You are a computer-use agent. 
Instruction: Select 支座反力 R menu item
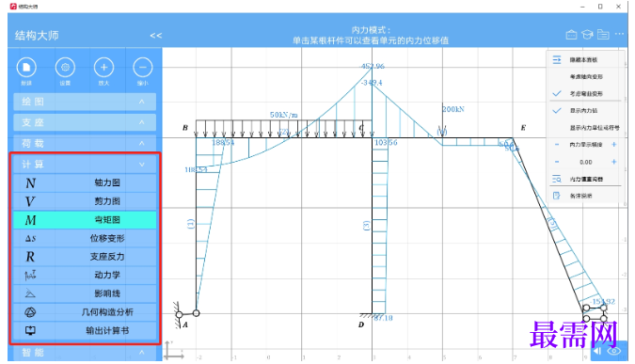pyautogui.click(x=85, y=257)
